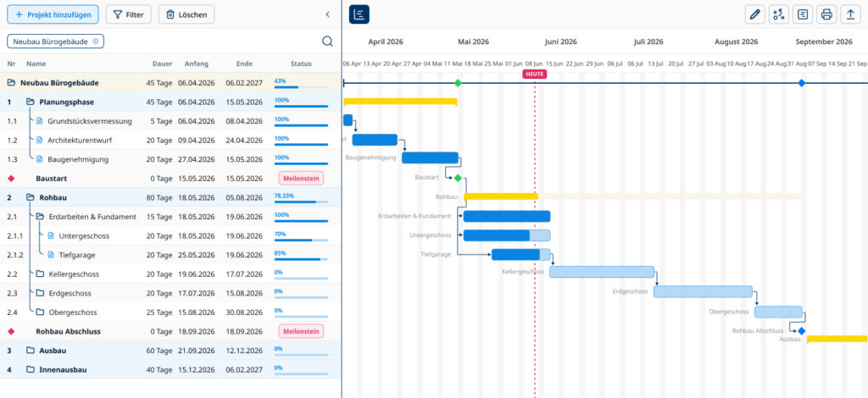The height and width of the screenshot is (398, 868).
Task: Sort by the Status column header
Action: (301, 64)
